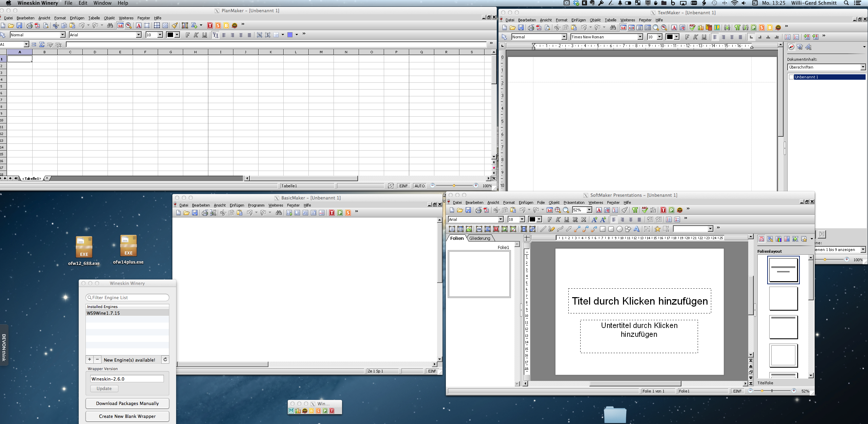Toggle bold F in Presentations format bar
Screen dimensions: 868x424
tap(550, 219)
